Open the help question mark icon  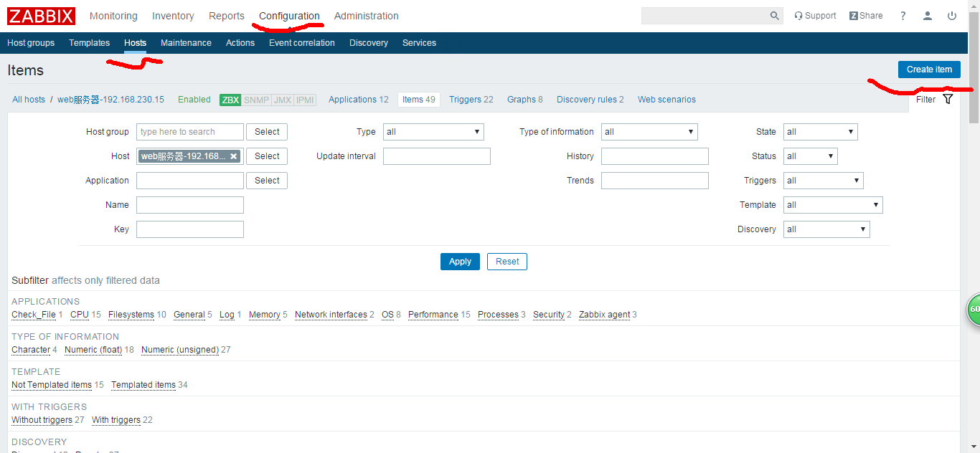point(903,16)
